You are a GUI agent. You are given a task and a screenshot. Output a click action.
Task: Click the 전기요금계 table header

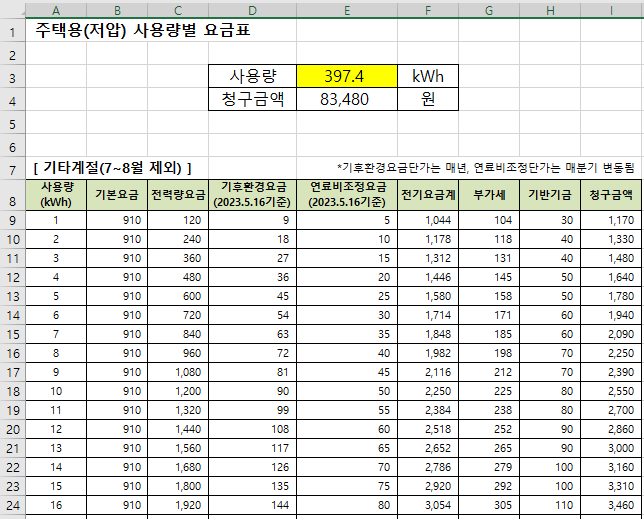click(x=428, y=195)
